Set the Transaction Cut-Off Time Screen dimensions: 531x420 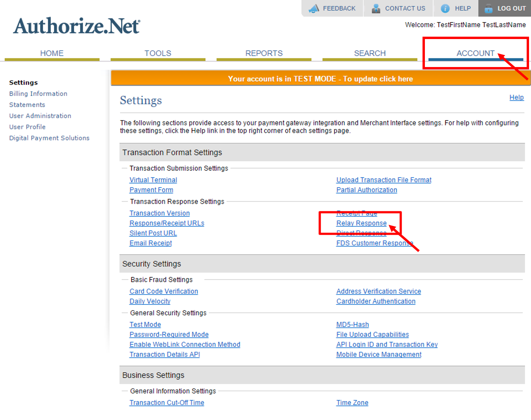coord(166,402)
